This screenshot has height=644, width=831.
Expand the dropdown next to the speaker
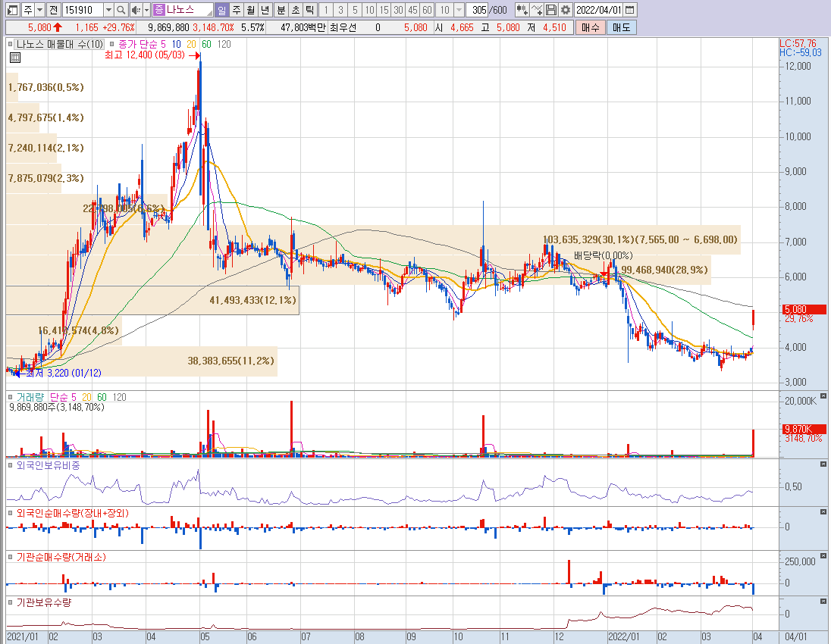(x=146, y=10)
